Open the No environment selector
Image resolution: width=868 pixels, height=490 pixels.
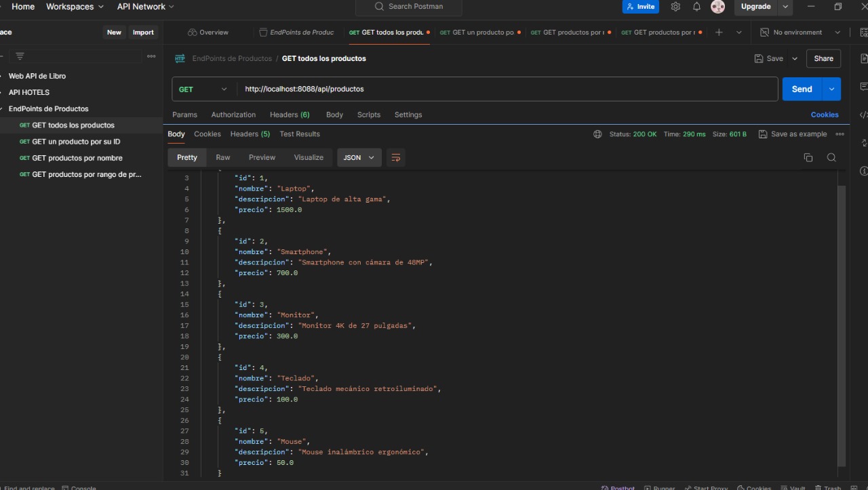coord(800,33)
